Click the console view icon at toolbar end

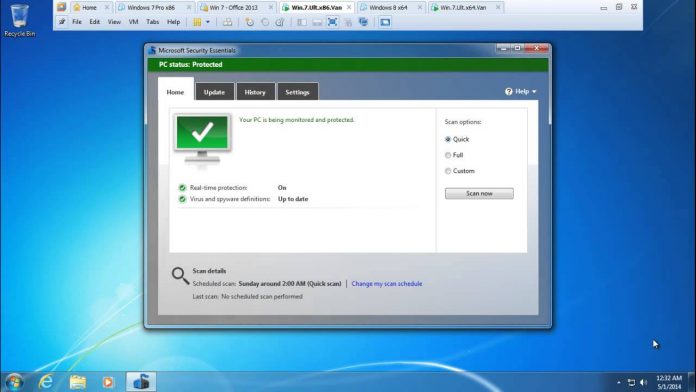pos(385,22)
